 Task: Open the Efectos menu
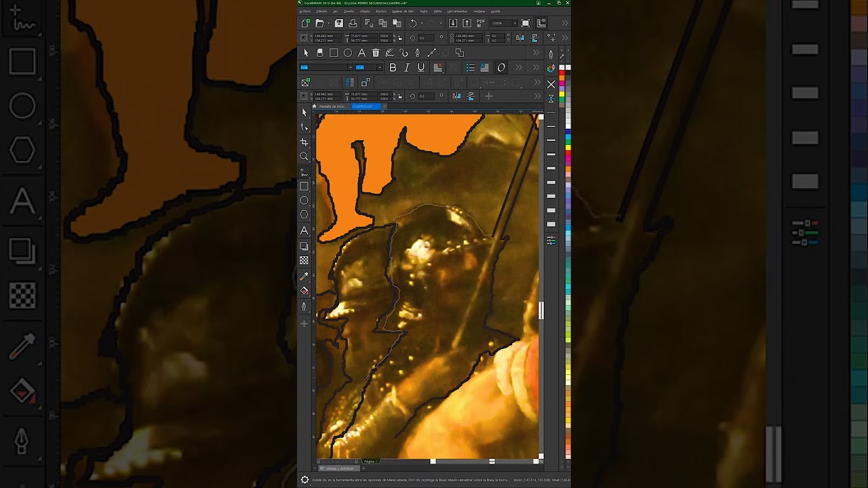(x=381, y=11)
